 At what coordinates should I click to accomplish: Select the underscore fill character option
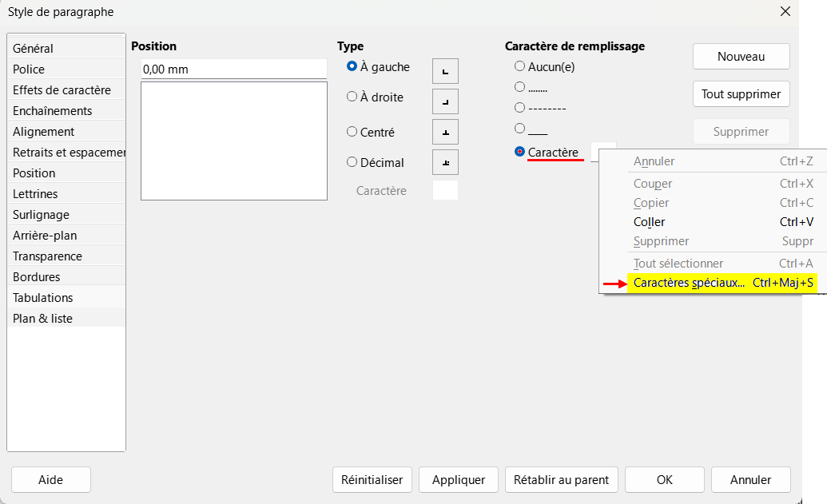coord(531,128)
